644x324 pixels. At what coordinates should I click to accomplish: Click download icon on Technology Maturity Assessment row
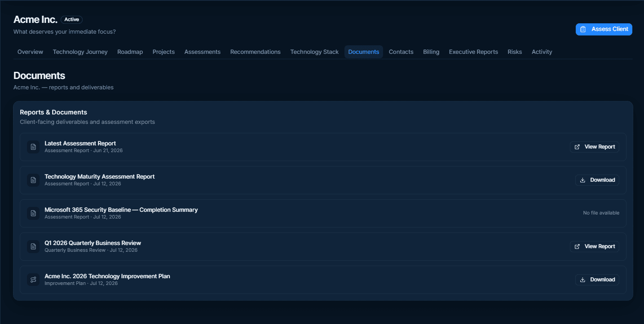[x=583, y=180]
